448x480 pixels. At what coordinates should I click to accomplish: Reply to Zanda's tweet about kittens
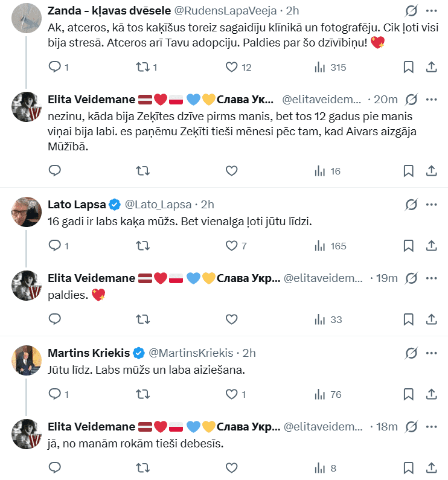[x=55, y=67]
